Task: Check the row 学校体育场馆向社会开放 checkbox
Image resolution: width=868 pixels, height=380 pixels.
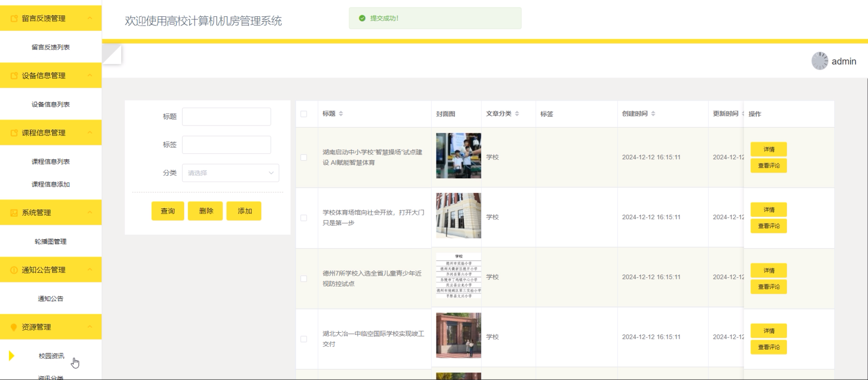Action: tap(304, 218)
